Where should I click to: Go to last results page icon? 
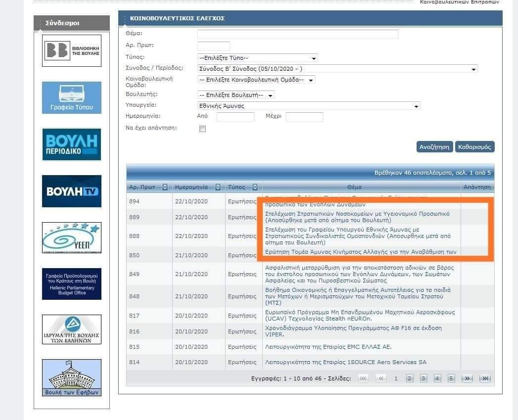(485, 378)
